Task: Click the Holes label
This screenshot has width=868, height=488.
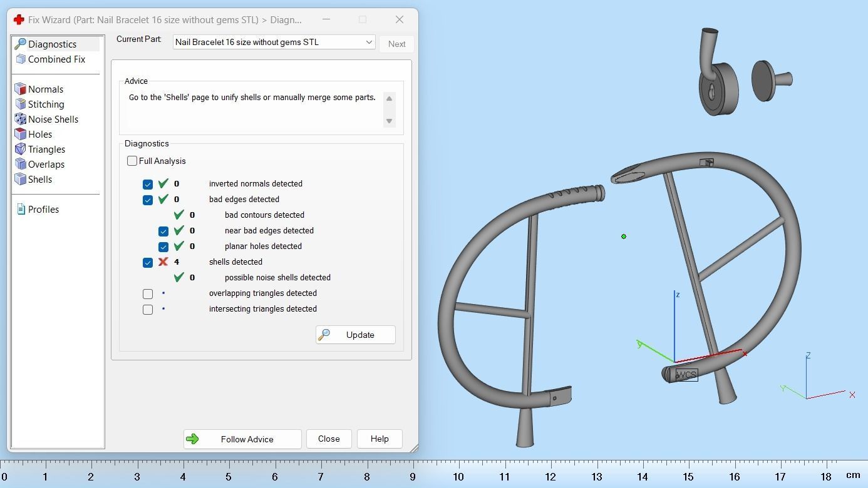Action: point(40,134)
